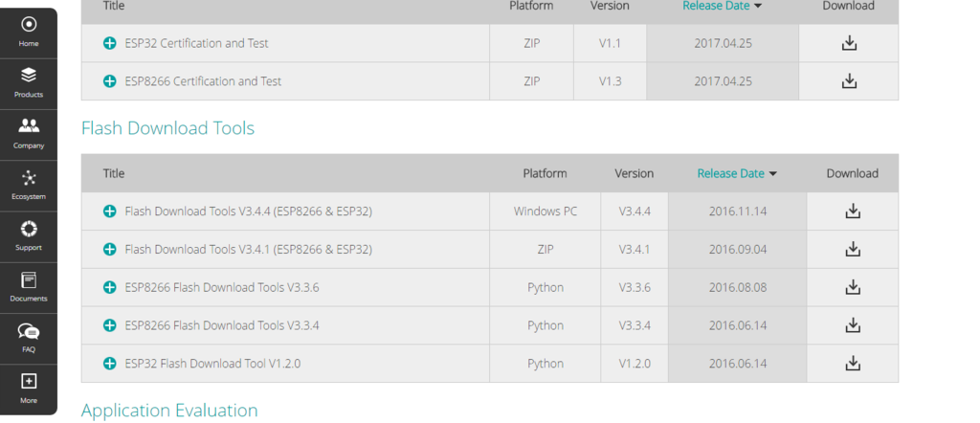The height and width of the screenshot is (423, 980).
Task: Download ESP8266 Certification and Test file
Action: click(x=848, y=81)
